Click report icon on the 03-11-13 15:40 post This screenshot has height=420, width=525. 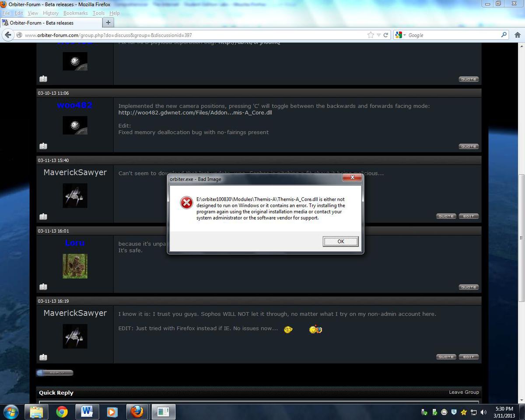(43, 217)
